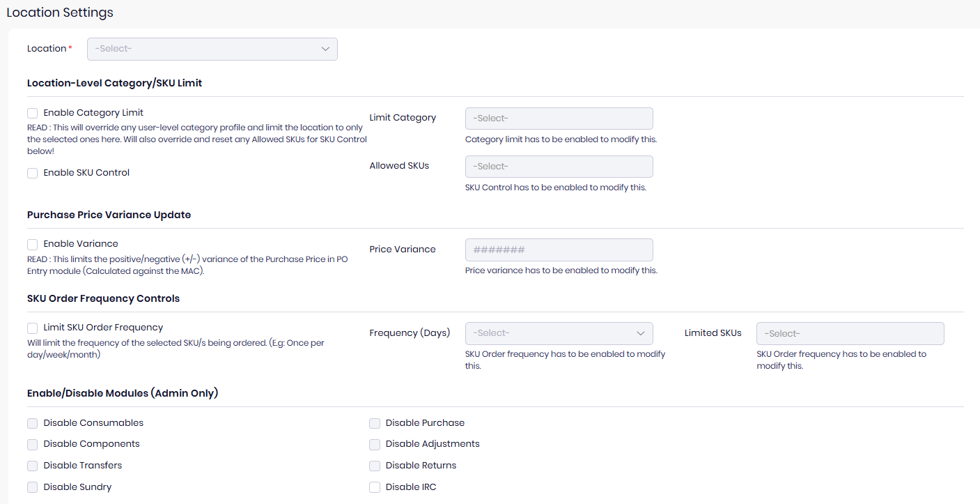Click chevron arrow in Location field

coord(325,49)
